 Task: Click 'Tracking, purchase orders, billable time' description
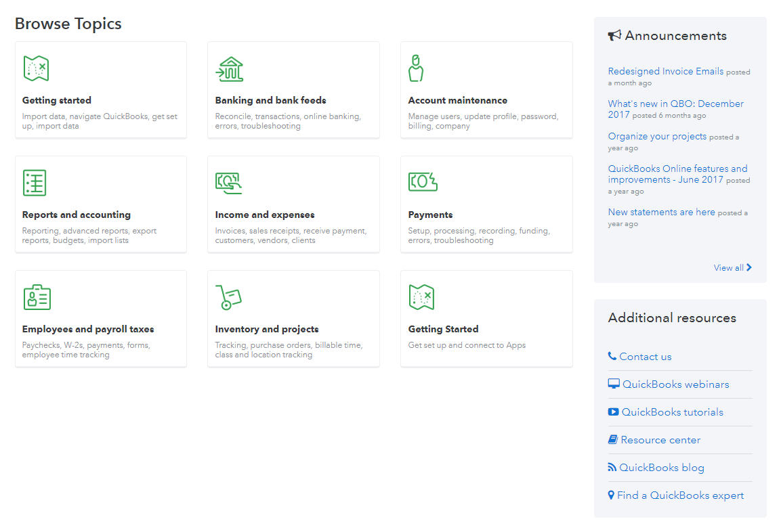[289, 350]
